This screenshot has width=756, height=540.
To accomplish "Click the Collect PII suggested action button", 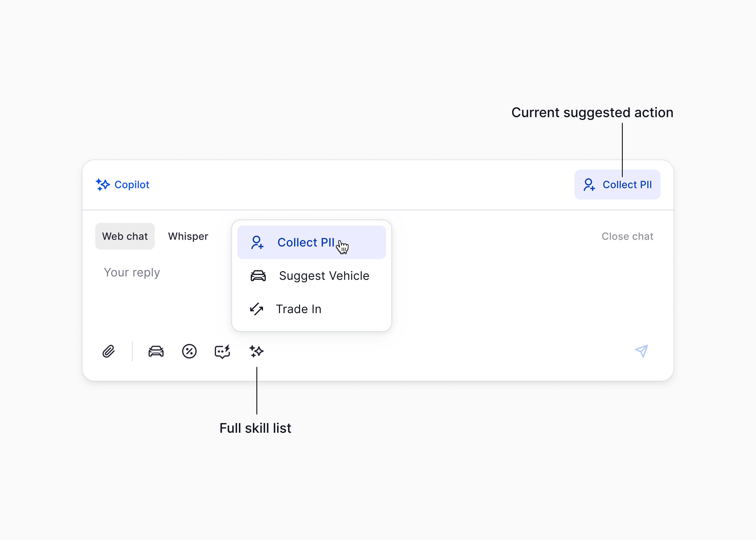I will pos(617,185).
